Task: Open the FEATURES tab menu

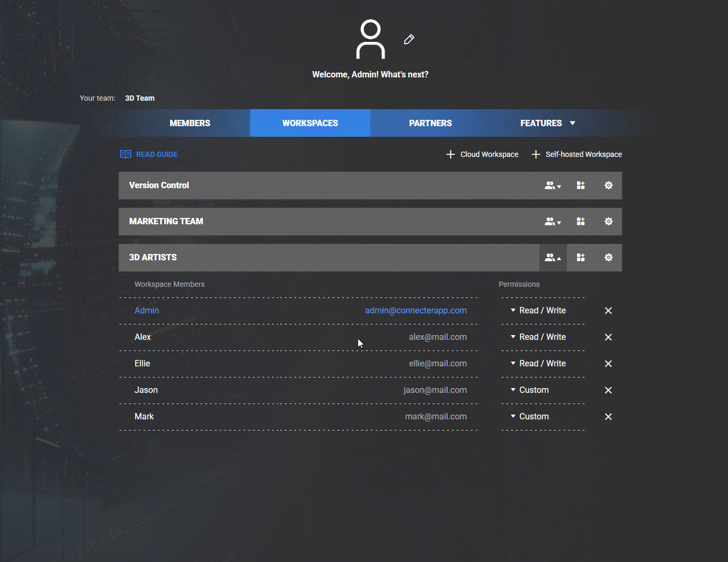Action: click(548, 123)
